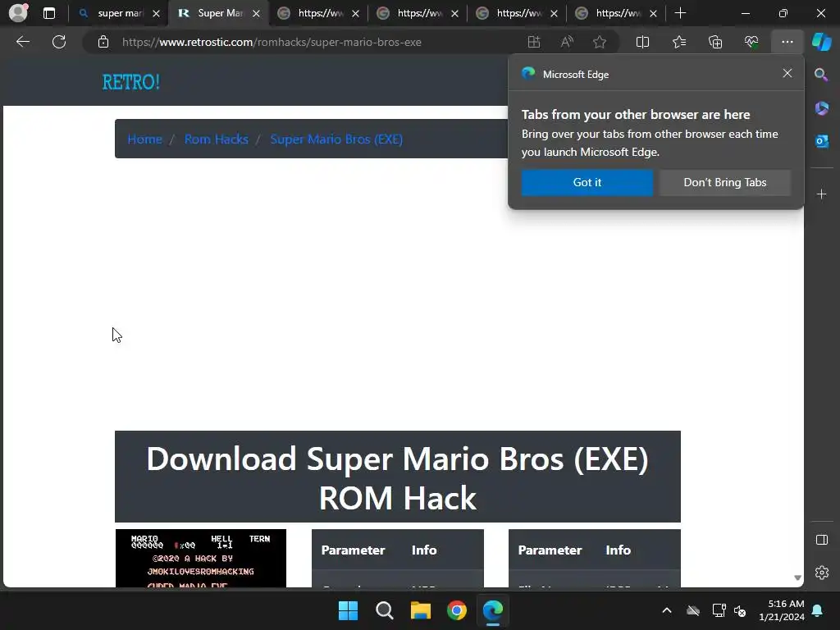Close the active 'Super Mar' tab

pyautogui.click(x=256, y=13)
